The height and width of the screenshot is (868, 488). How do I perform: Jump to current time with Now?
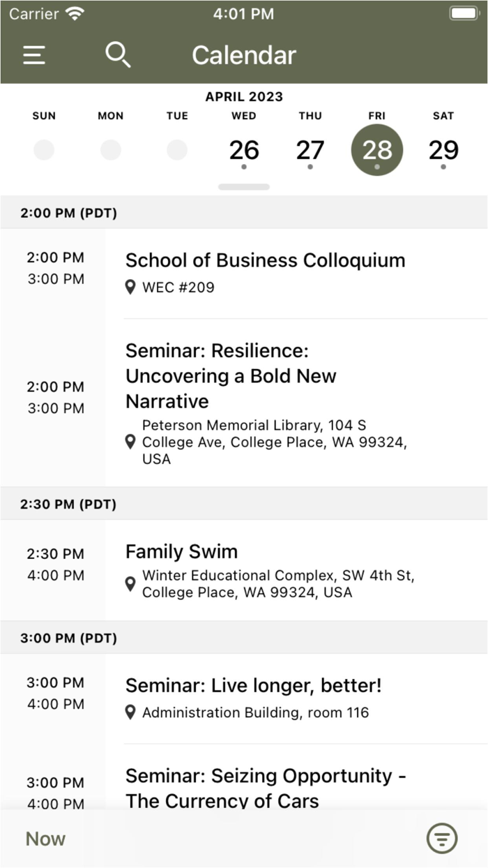point(45,839)
